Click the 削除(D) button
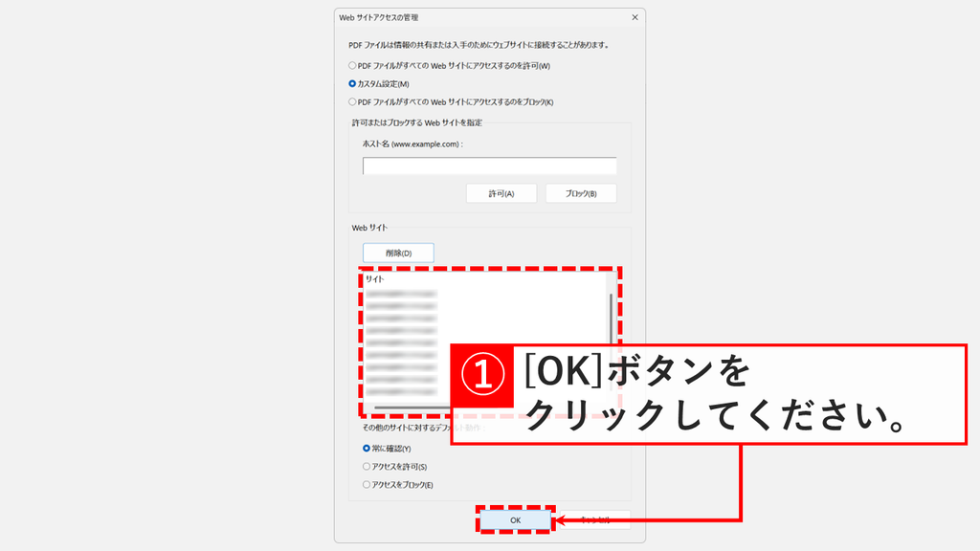Screen dimensions: 980x551 398,253
